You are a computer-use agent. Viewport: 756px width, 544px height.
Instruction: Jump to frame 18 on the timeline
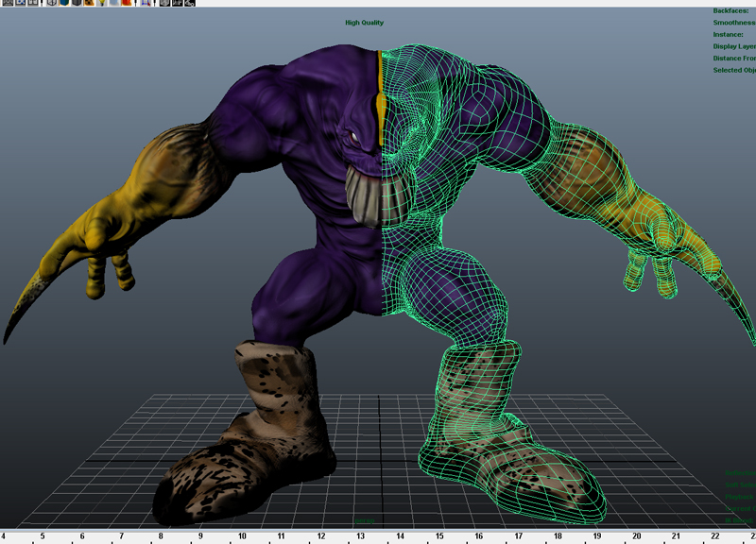[x=558, y=536]
